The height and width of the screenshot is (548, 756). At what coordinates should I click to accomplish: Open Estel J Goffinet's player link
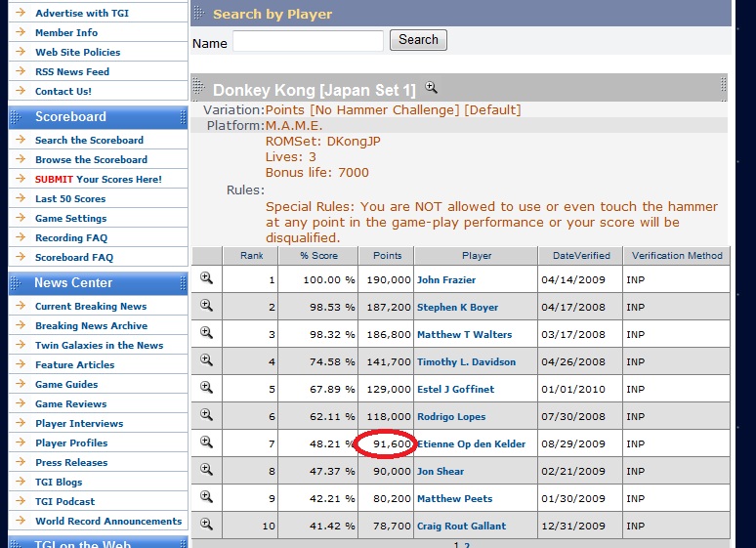click(x=455, y=390)
